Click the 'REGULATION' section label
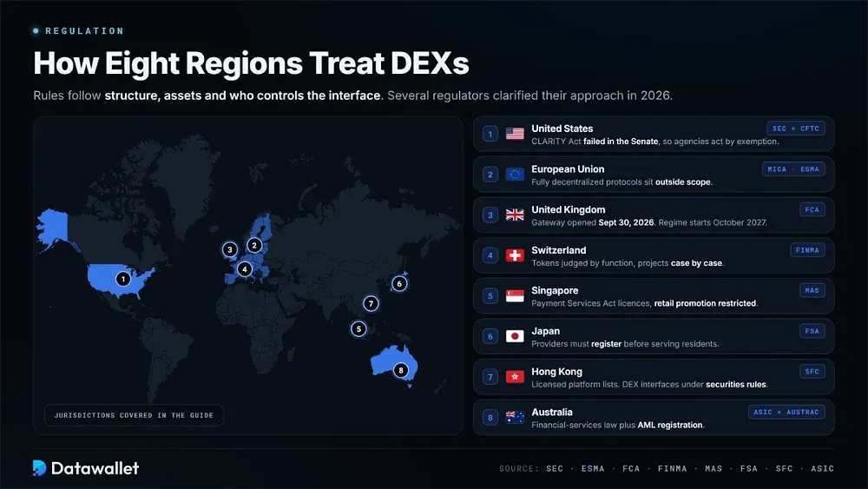868x489 pixels. coord(85,31)
